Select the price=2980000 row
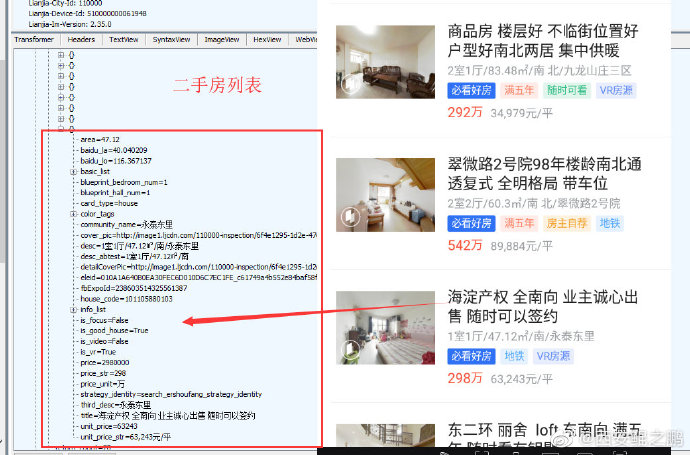 105,363
